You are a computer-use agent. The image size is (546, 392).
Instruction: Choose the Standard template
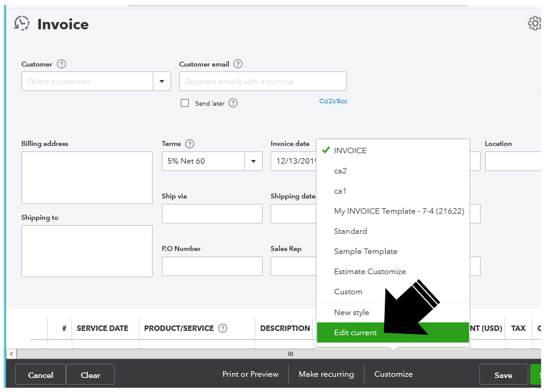coord(393,231)
